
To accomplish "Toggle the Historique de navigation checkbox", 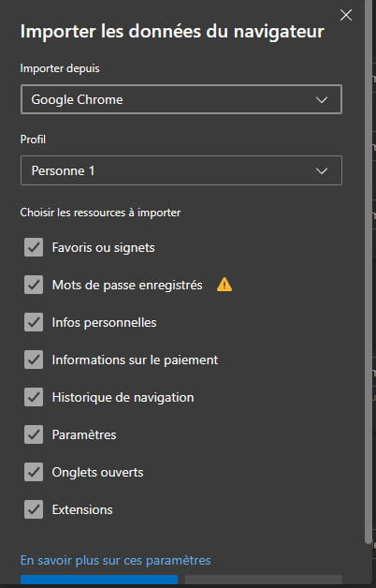I will pos(34,398).
